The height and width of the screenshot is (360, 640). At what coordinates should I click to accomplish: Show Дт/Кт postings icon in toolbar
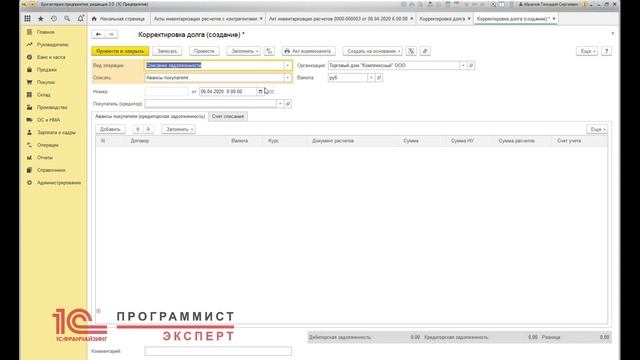coord(269,51)
